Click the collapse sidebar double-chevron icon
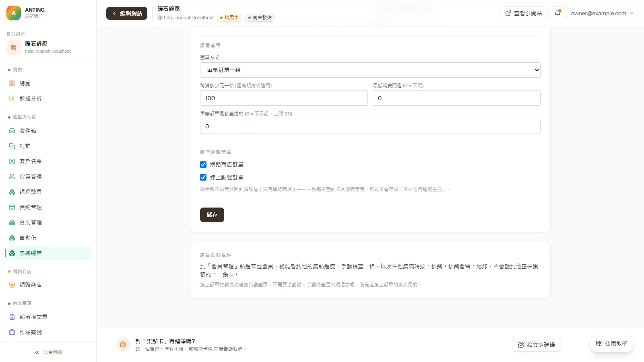Image resolution: width=644 pixels, height=362 pixels. [37, 352]
